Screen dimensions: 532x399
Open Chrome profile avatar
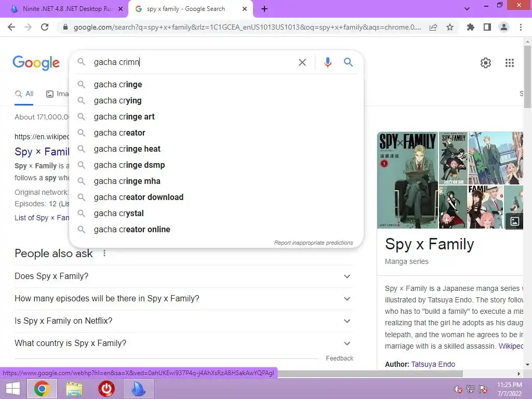504,27
